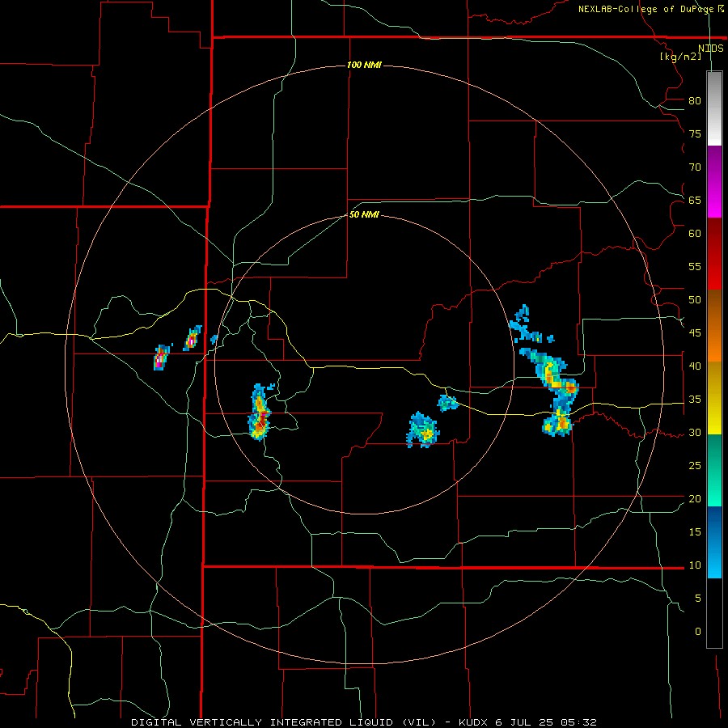728x728 pixels.
Task: Click the red-cored storm cell southwest of center
Action: (260, 413)
